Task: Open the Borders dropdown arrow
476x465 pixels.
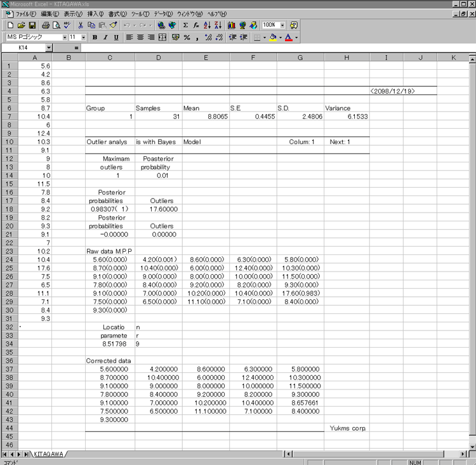Action: (x=265, y=37)
